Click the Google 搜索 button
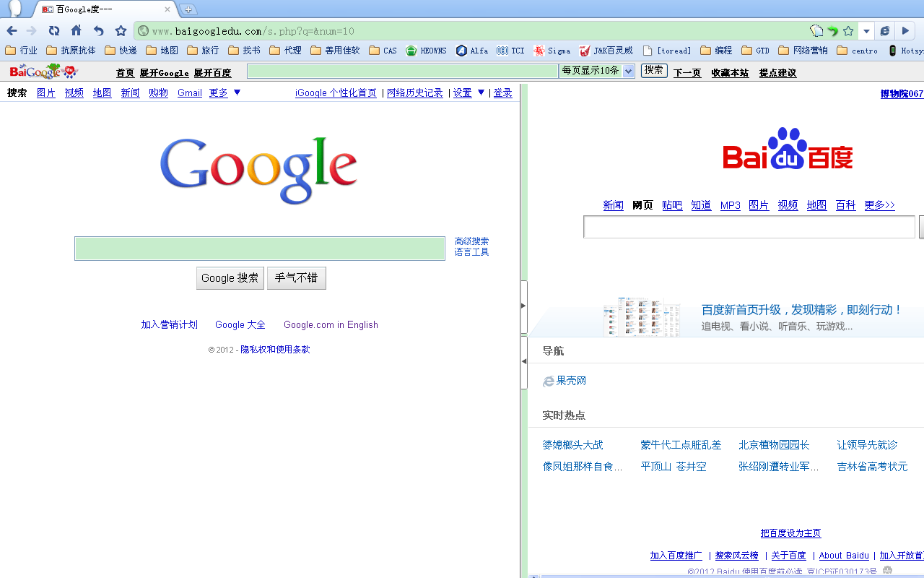Screen dimensions: 924x578 (230, 278)
